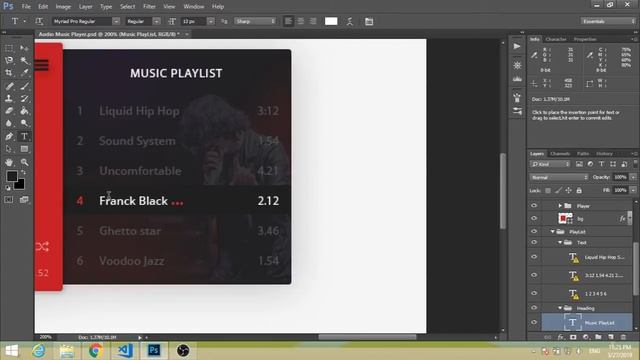Screen dimensions: 640x360
Task: Select the Spot Healing Brush tool
Action: (9, 86)
